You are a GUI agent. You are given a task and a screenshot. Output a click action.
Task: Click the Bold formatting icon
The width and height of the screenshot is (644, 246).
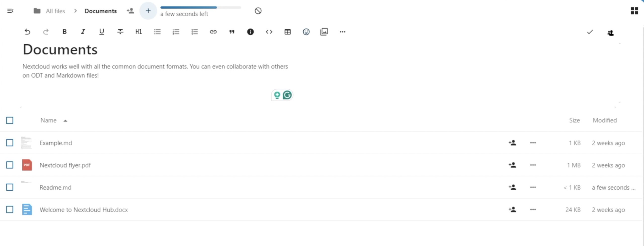[x=64, y=32]
